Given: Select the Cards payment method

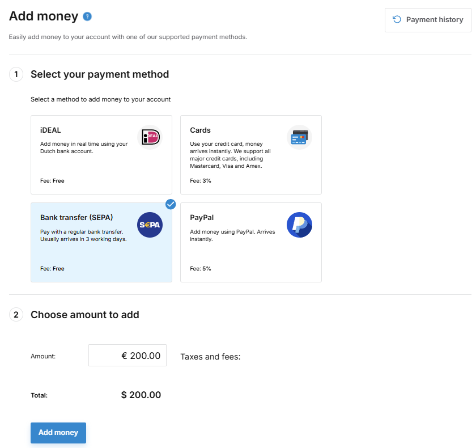Looking at the screenshot, I should (251, 155).
